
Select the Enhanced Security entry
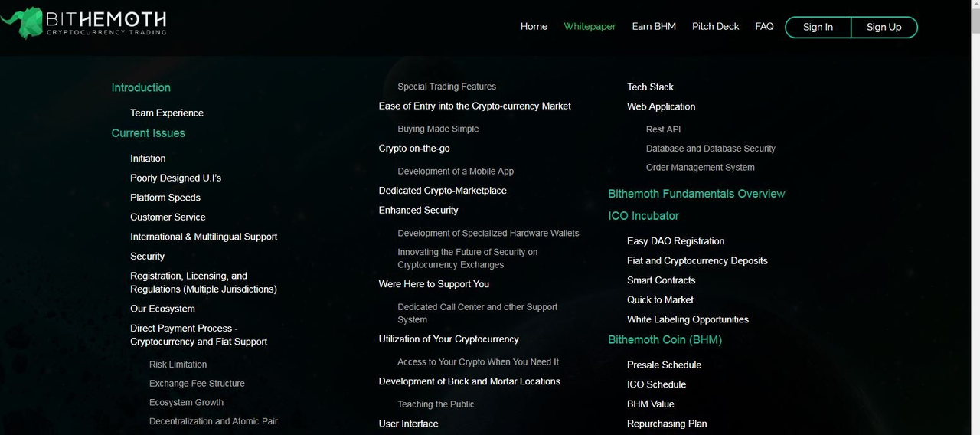click(x=418, y=210)
